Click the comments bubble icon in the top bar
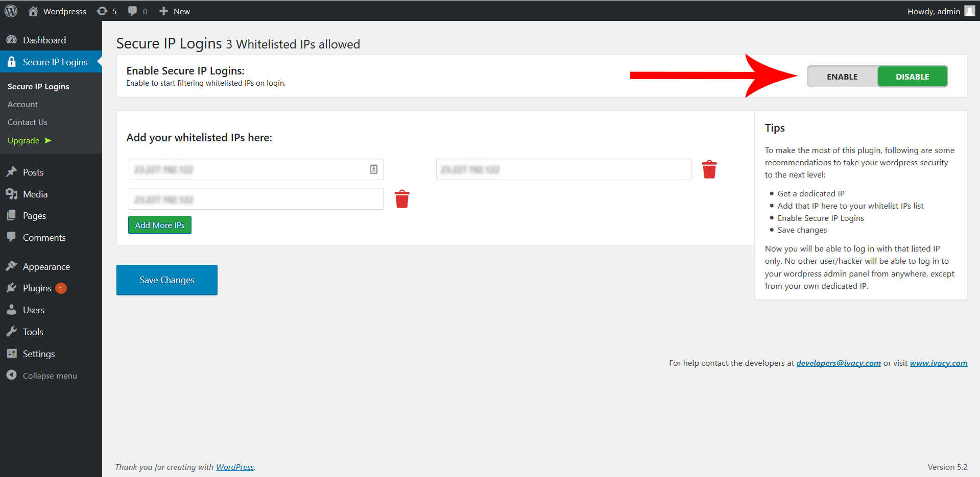Image resolution: width=980 pixels, height=477 pixels. click(133, 11)
